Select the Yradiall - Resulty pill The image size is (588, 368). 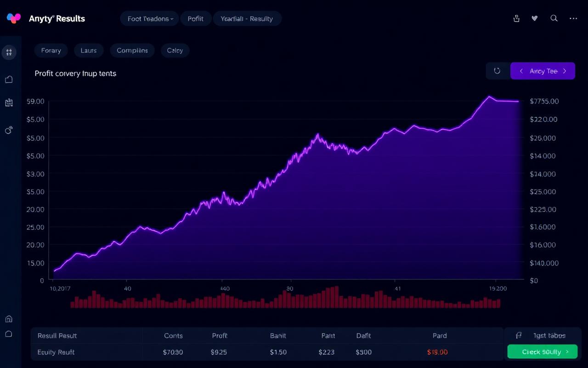pyautogui.click(x=247, y=18)
